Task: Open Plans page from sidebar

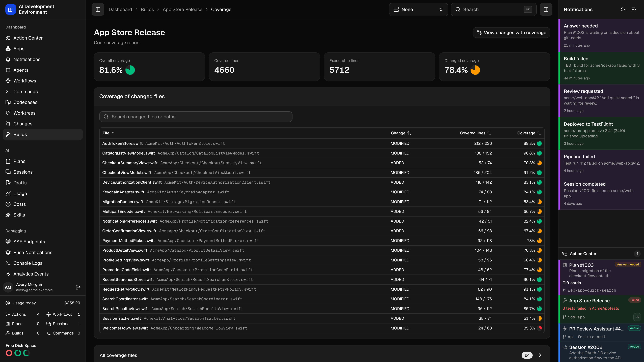Action: click(x=43, y=161)
